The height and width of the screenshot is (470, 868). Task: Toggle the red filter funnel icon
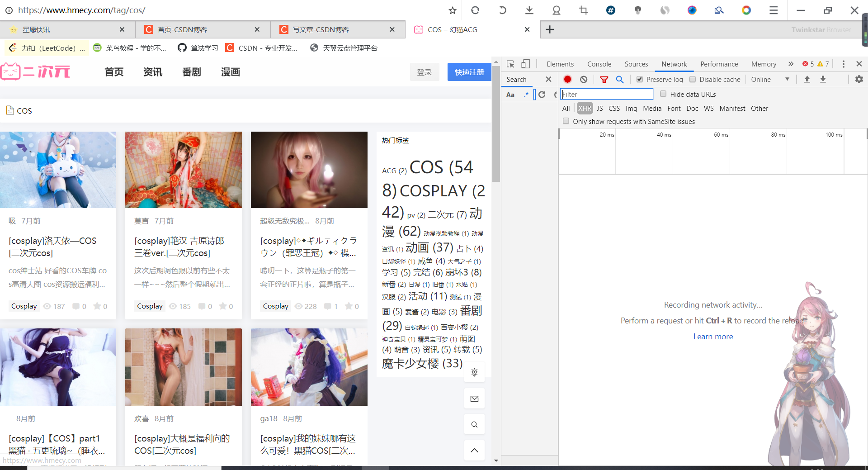point(604,79)
